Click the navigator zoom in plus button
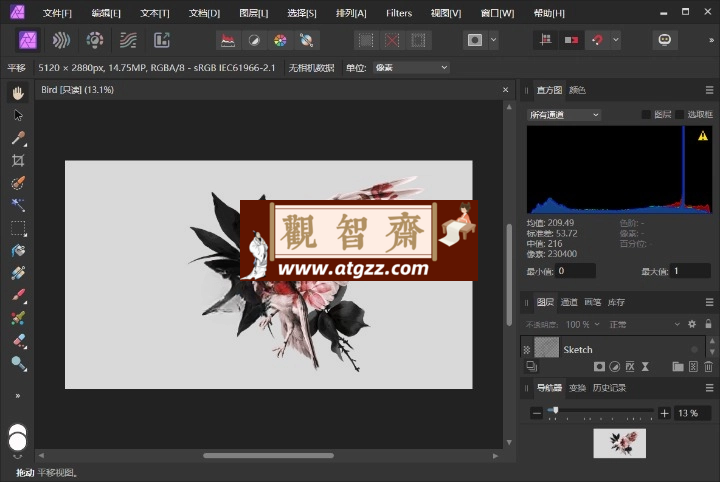Image resolution: width=720 pixels, height=482 pixels. pos(664,413)
